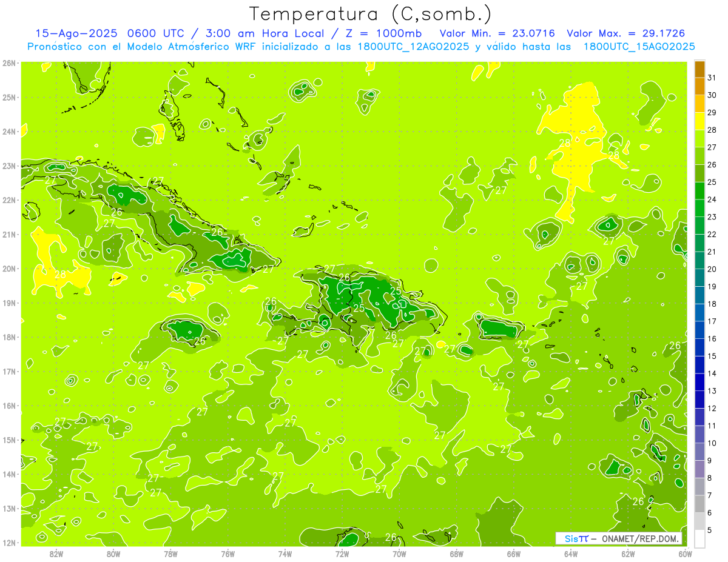Pick the grey legend band between 6 and 7

coord(699,504)
